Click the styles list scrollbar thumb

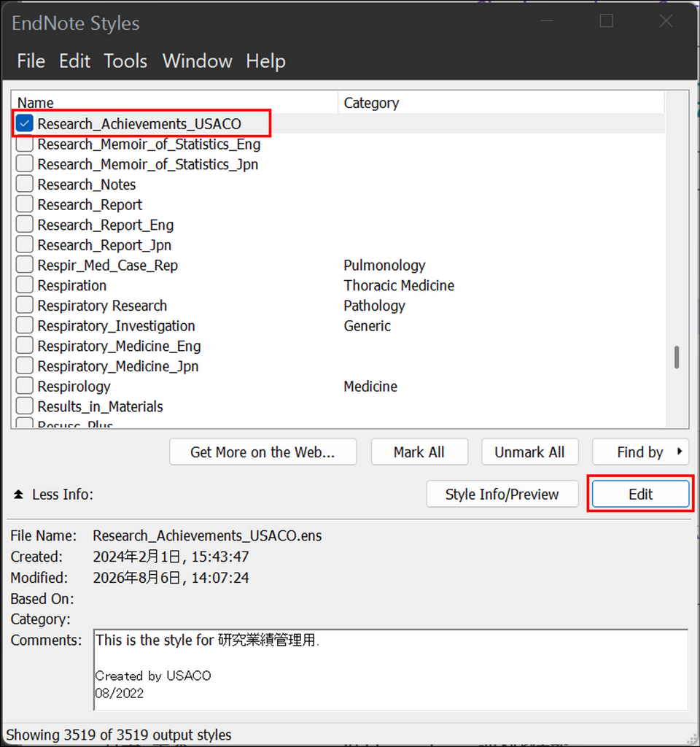[x=676, y=357]
